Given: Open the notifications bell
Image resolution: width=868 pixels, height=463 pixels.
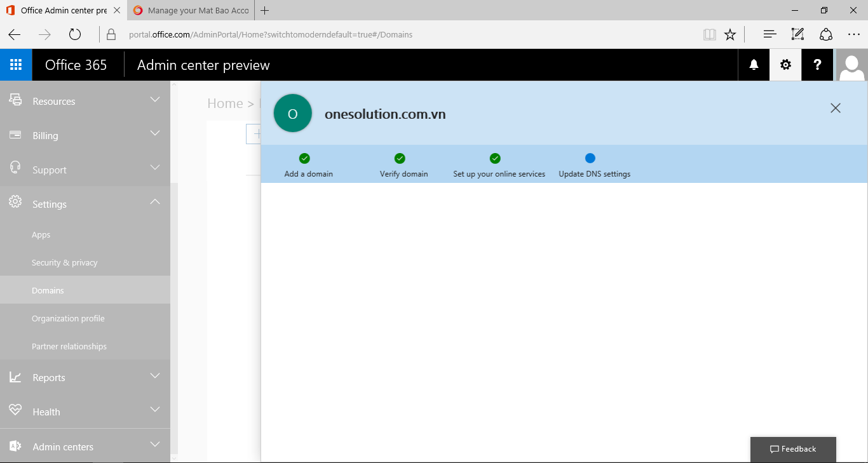Looking at the screenshot, I should [754, 65].
